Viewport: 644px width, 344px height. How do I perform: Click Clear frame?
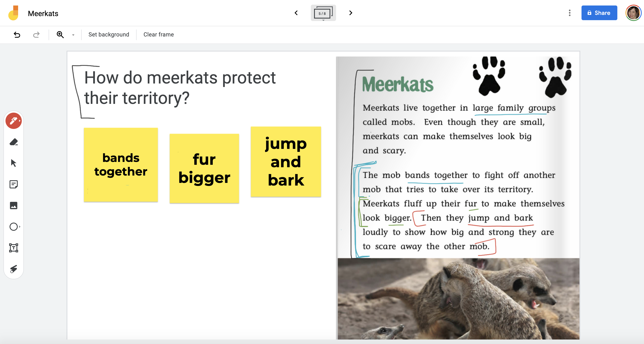click(159, 35)
